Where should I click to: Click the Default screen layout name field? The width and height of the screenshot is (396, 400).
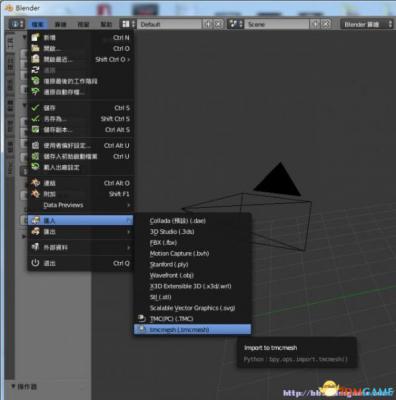[169, 24]
